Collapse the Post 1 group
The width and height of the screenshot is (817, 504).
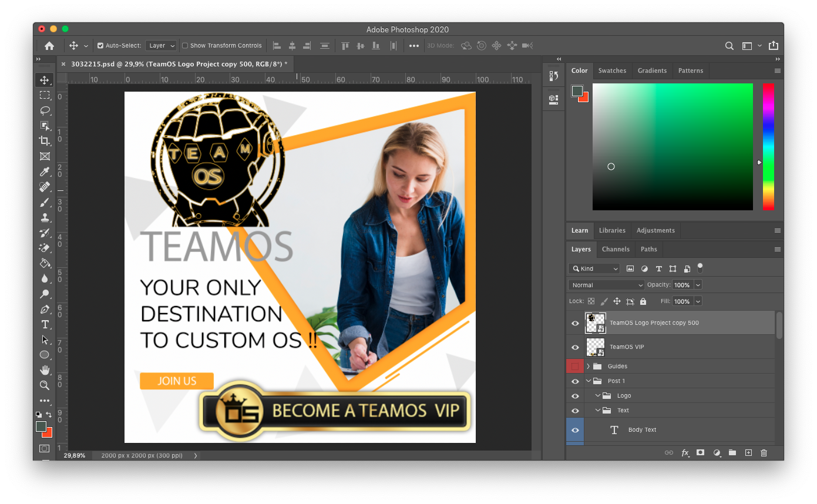(589, 381)
